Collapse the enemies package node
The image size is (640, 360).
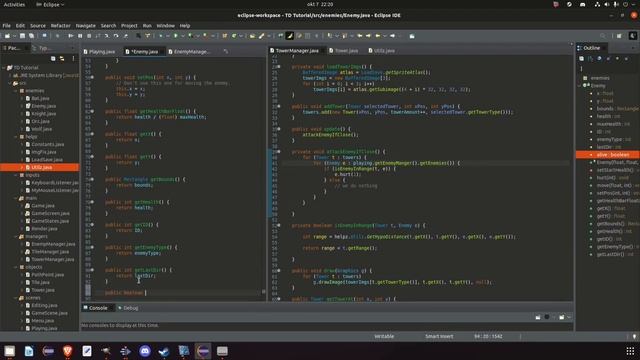click(16, 91)
